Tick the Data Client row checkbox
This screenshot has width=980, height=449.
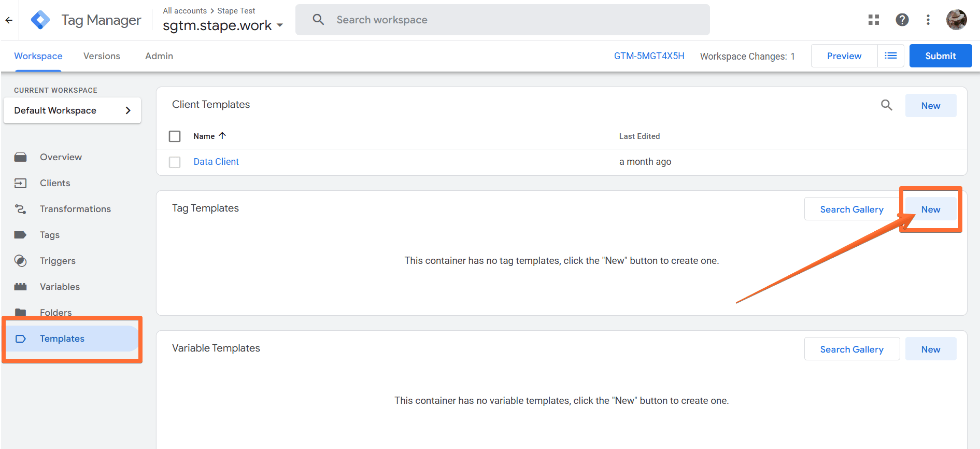(x=175, y=162)
